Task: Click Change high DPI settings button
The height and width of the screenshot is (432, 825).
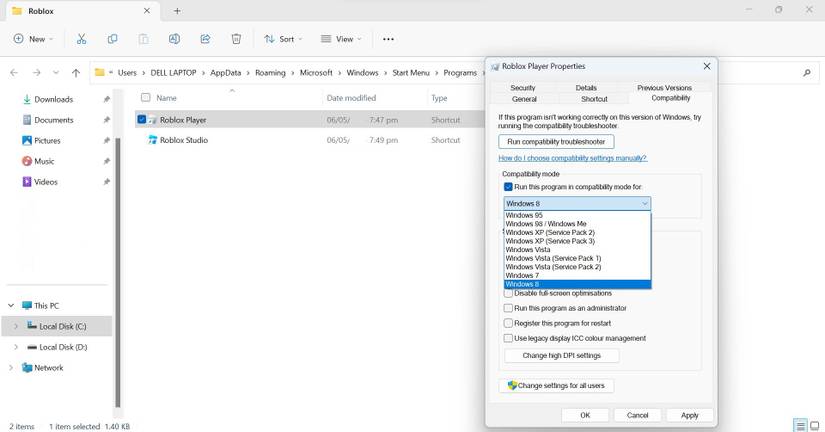Action: pyautogui.click(x=561, y=356)
